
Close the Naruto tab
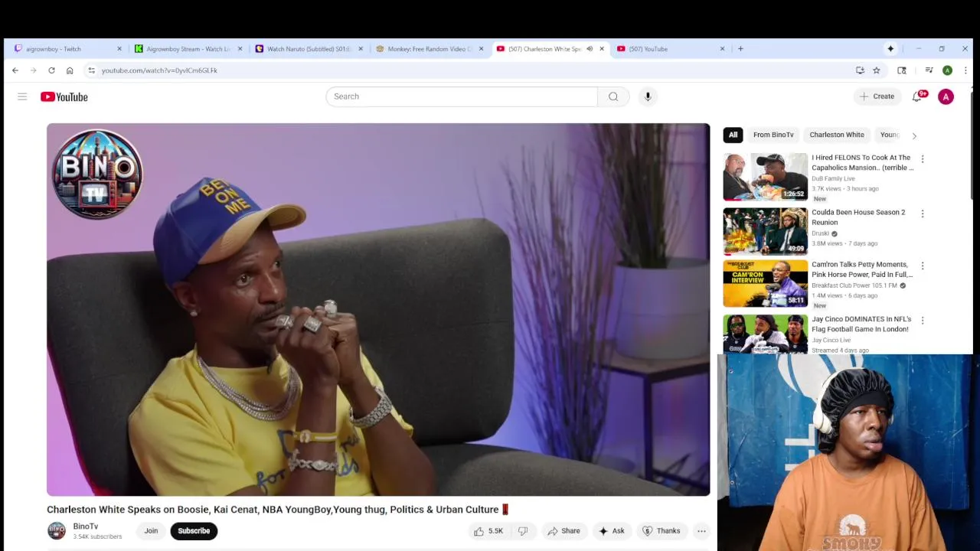click(x=361, y=49)
